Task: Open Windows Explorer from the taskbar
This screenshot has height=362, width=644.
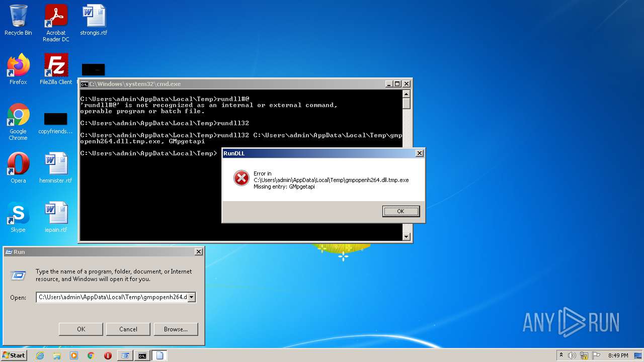Action: (x=57, y=355)
